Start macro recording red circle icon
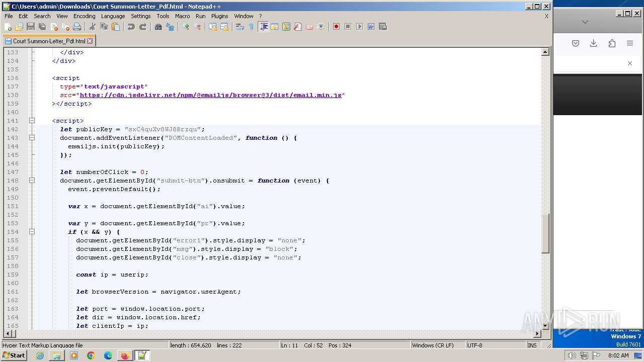Screen dimensions: 644x362 [x=336, y=27]
